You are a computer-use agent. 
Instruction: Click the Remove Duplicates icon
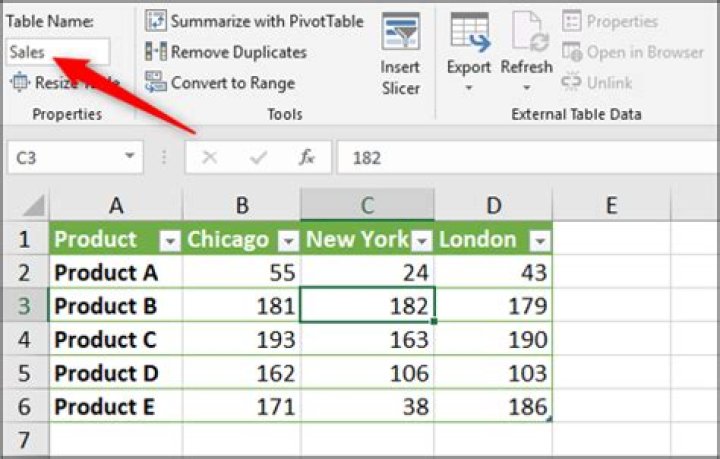(156, 51)
